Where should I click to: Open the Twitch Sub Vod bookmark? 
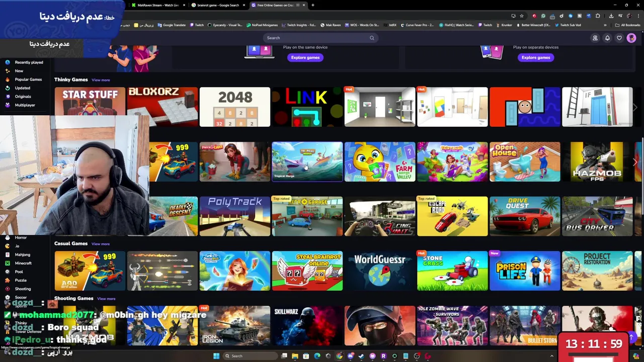tap(569, 25)
